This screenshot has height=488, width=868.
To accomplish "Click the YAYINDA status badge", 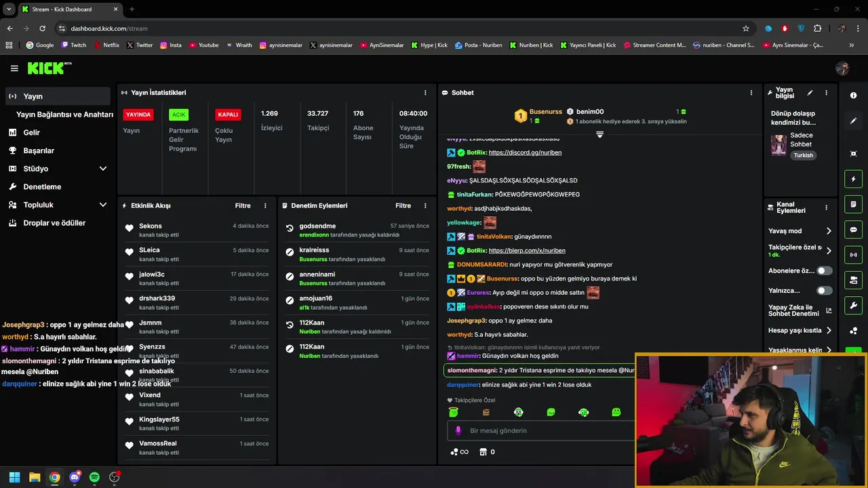I will (x=138, y=115).
